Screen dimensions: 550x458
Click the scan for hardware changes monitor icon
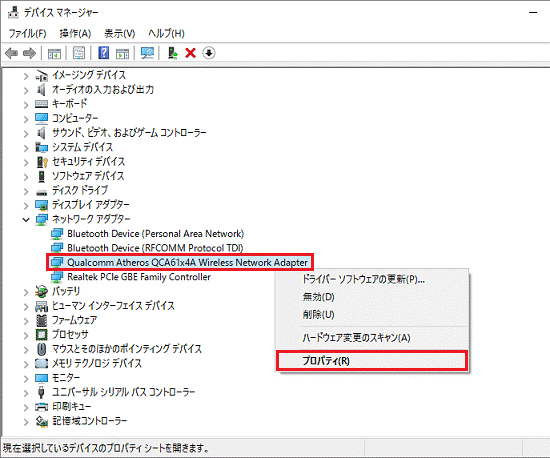(147, 53)
